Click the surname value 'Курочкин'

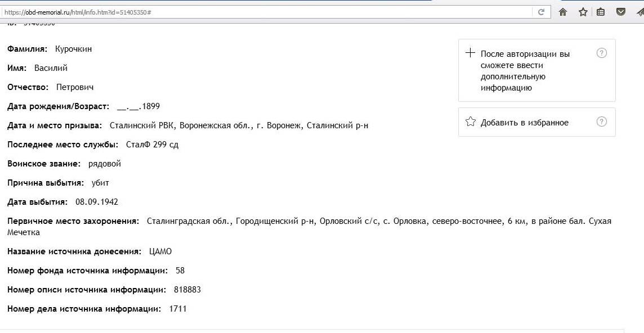(x=73, y=49)
